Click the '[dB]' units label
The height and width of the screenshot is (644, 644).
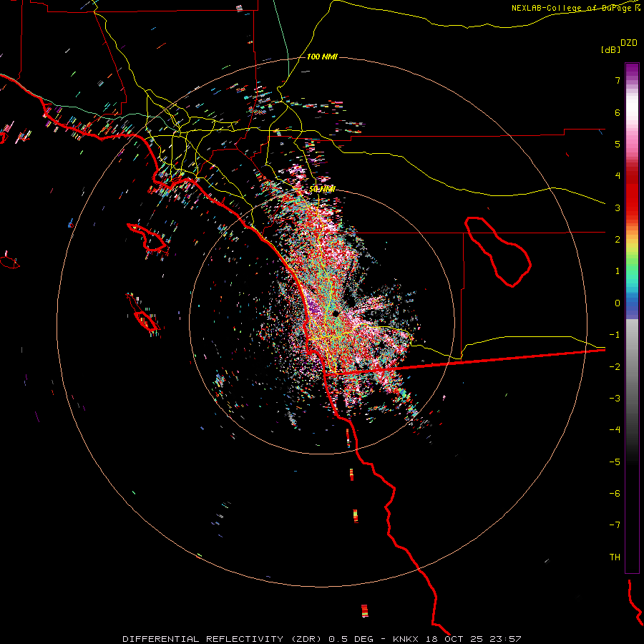click(x=610, y=49)
